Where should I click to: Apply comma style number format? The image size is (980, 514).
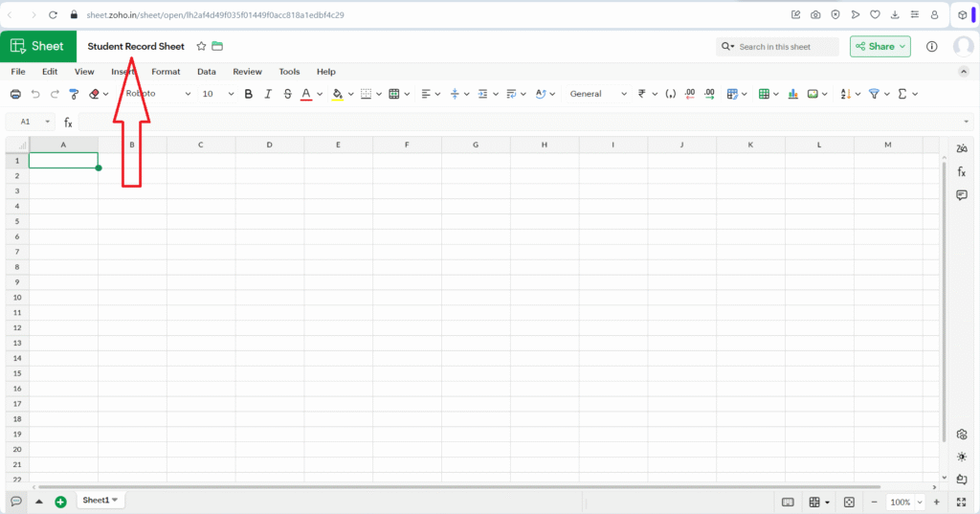(670, 94)
